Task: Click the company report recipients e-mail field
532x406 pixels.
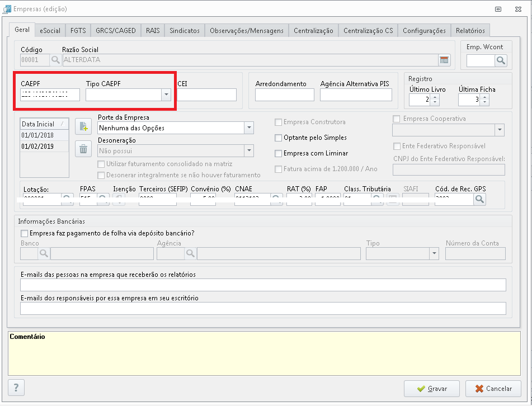Action: [x=263, y=285]
